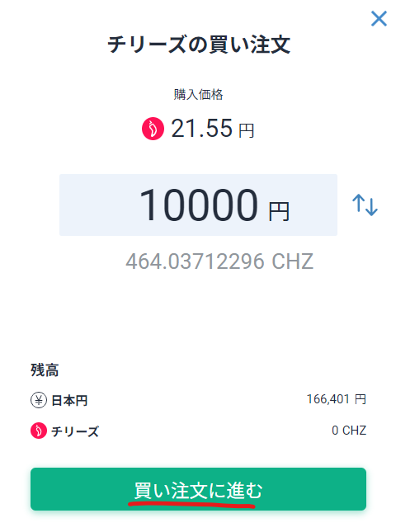Screen dimensions: 396x532
Task: Click the 21.55 円 purchase price
Action: coord(213,129)
